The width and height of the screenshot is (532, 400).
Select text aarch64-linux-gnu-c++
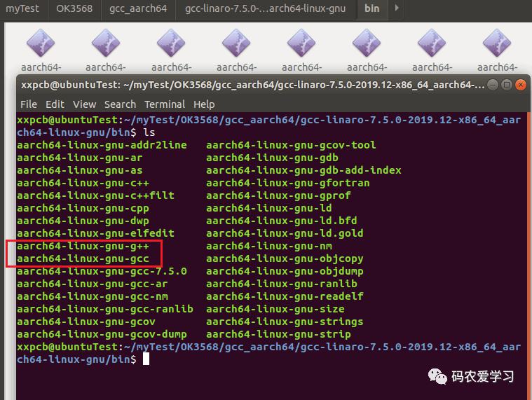click(x=83, y=183)
